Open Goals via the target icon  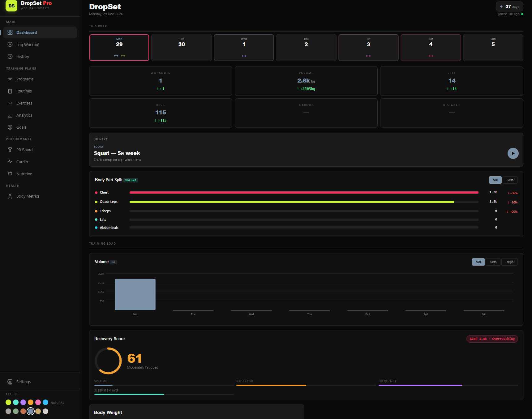click(10, 127)
